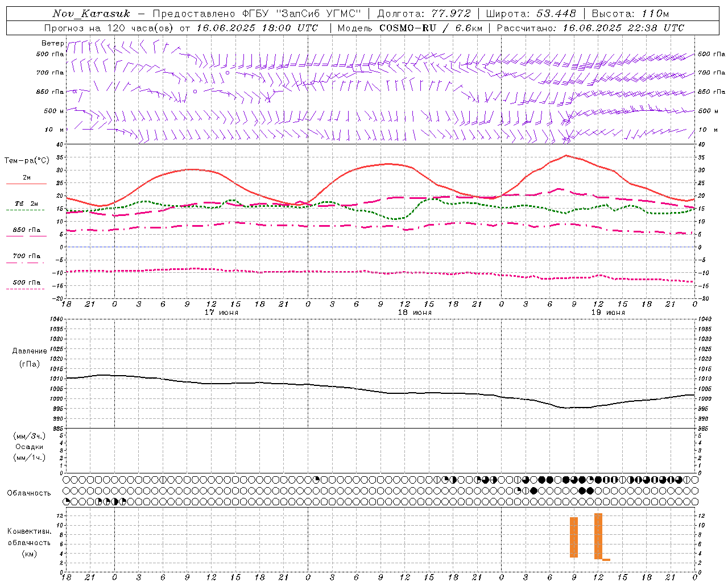Click the Td 2м dew point legend entry
The width and height of the screenshot is (728, 582).
point(27,203)
